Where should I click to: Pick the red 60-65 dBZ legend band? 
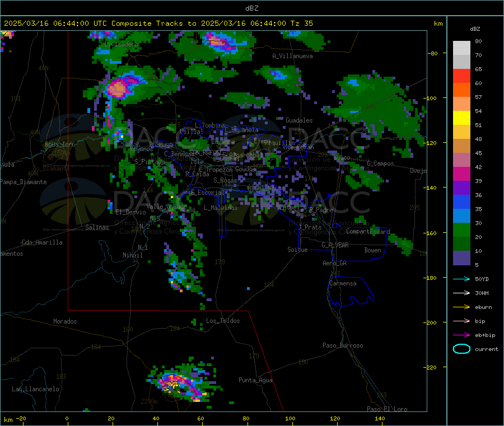pyautogui.click(x=461, y=76)
